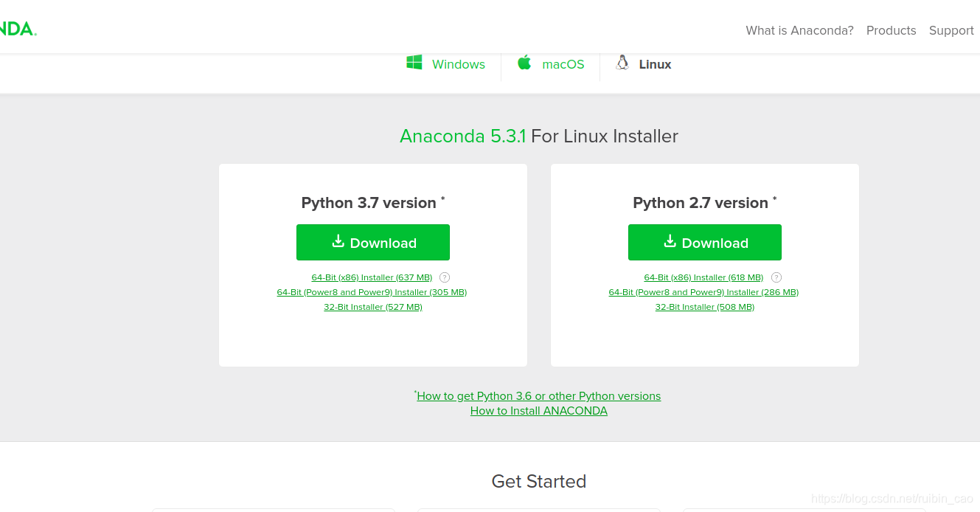Screen dimensions: 980x512
Task: Open the What is Anaconda? menu
Action: tap(799, 30)
